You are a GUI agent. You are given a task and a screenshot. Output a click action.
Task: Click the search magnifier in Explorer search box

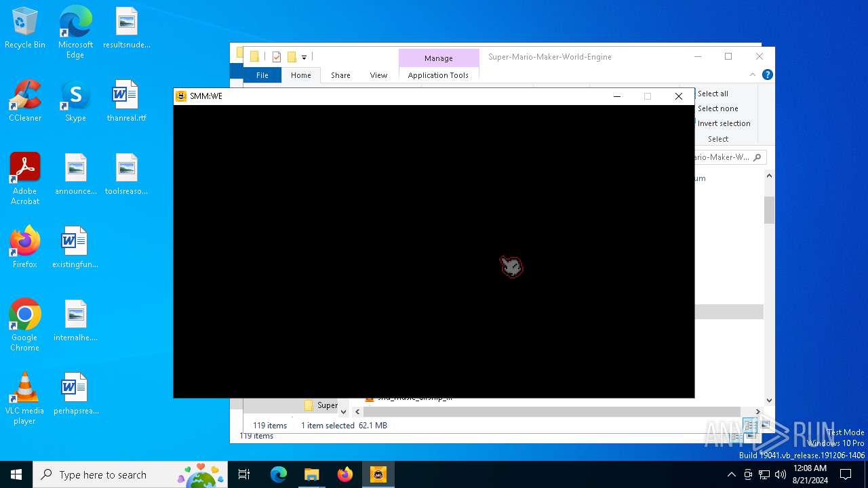pyautogui.click(x=757, y=157)
